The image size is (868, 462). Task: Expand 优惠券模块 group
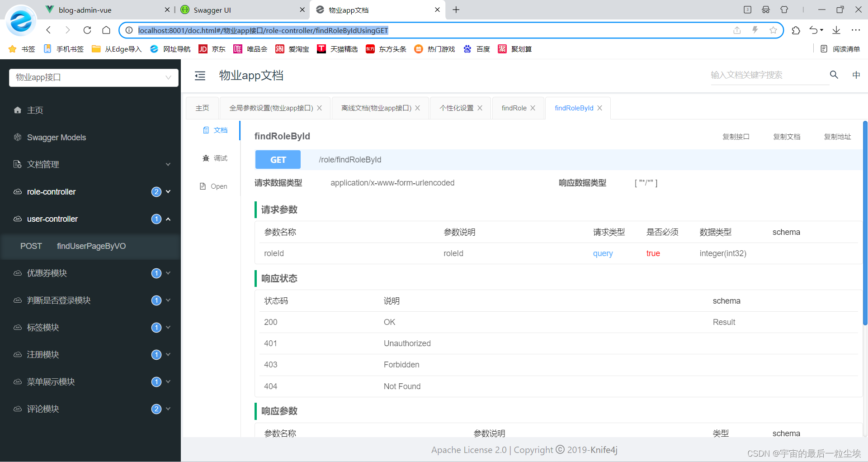pos(90,273)
